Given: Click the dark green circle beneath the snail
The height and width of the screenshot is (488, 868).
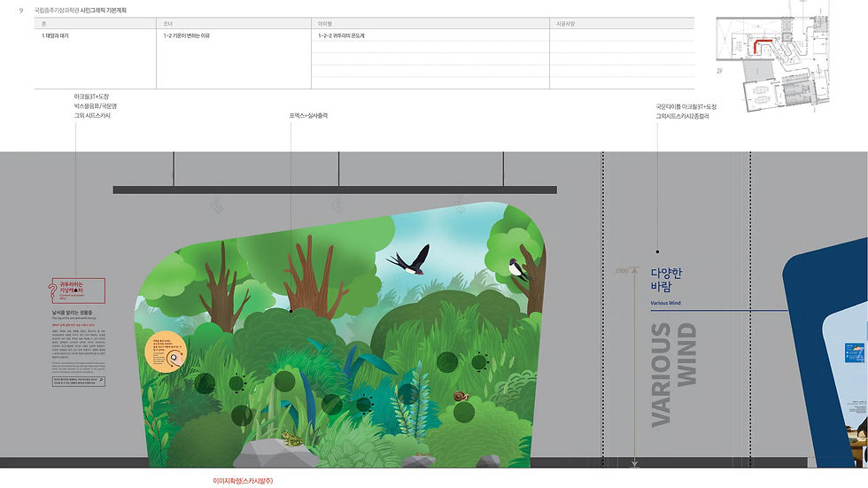Looking at the screenshot, I should [x=464, y=412].
